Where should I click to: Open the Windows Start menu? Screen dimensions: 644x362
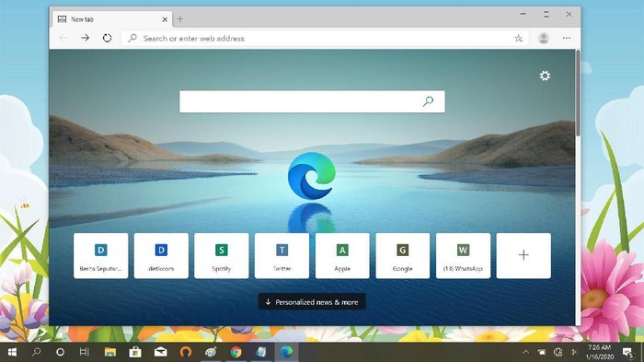tap(12, 352)
